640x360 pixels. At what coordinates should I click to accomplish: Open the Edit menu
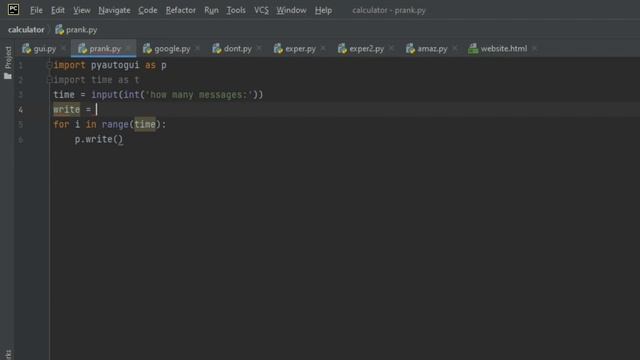click(58, 10)
